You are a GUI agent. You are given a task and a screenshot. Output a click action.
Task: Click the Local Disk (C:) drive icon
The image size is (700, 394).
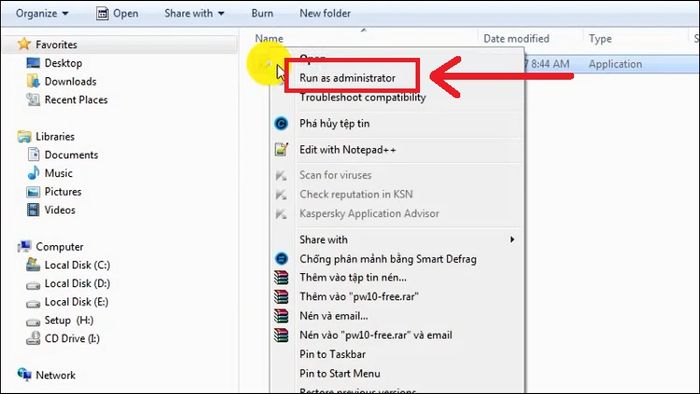[33, 265]
